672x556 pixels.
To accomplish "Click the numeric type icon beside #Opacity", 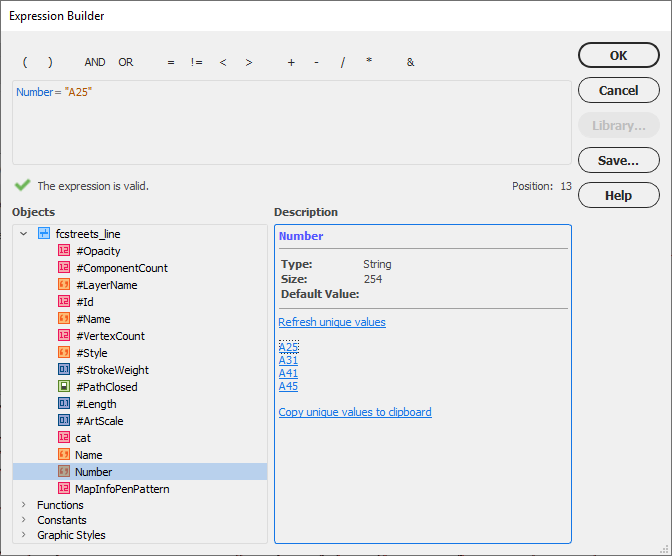I will click(64, 250).
